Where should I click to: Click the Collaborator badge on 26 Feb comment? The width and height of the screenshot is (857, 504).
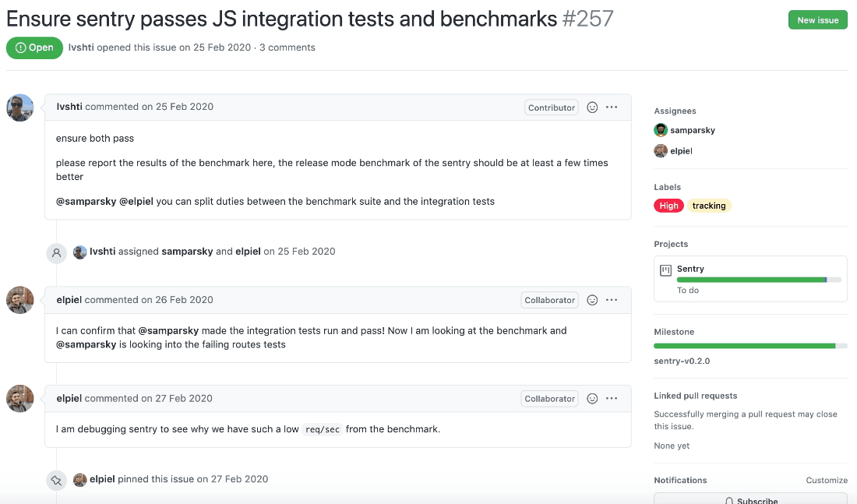click(549, 300)
